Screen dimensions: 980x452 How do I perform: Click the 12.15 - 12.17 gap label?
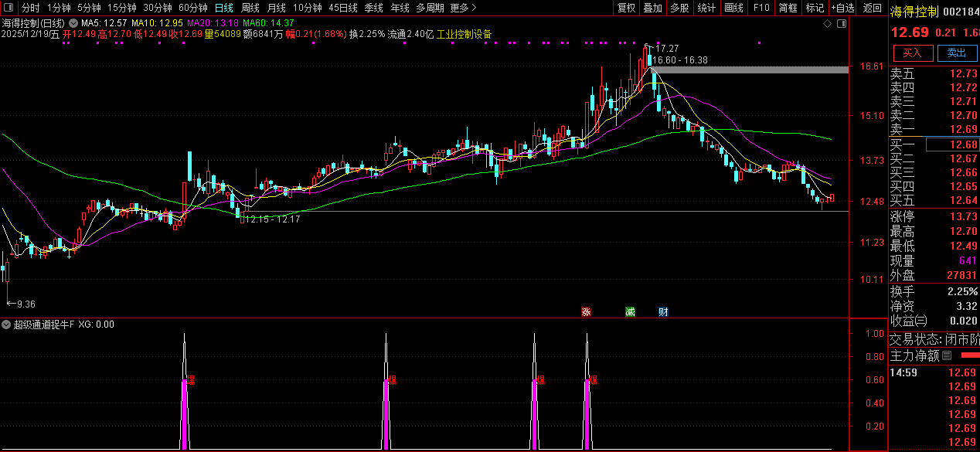pyautogui.click(x=273, y=219)
